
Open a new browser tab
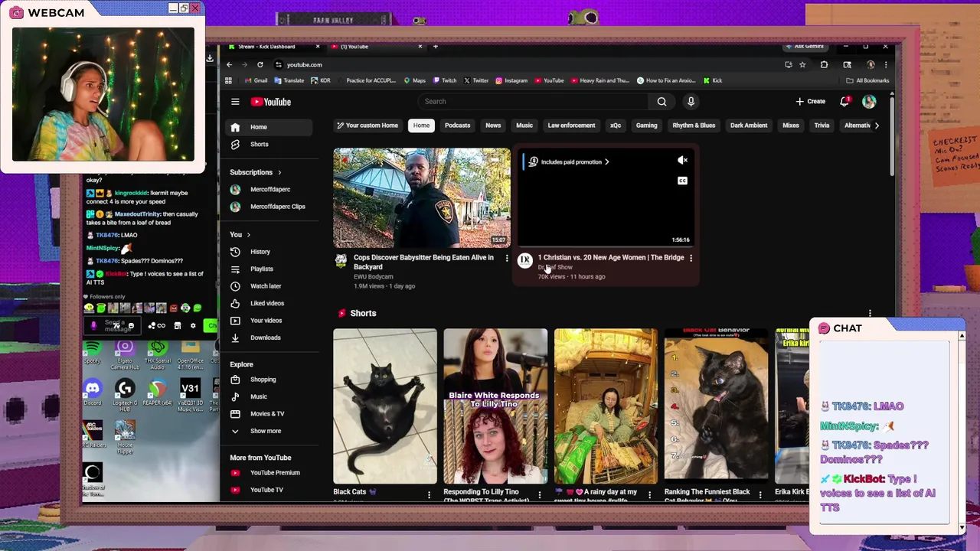(x=436, y=47)
